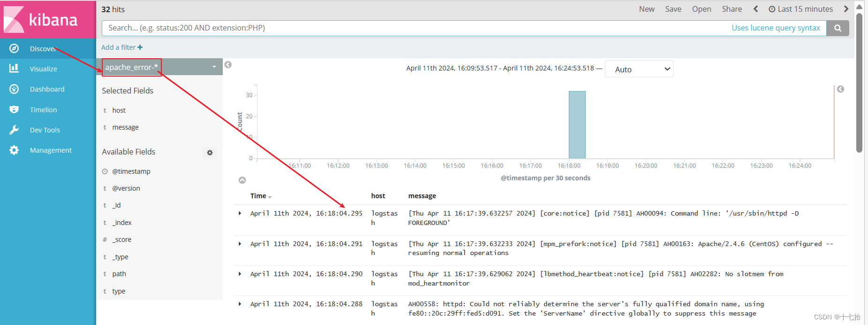Open the Dev Tools wrench icon

[x=14, y=130]
